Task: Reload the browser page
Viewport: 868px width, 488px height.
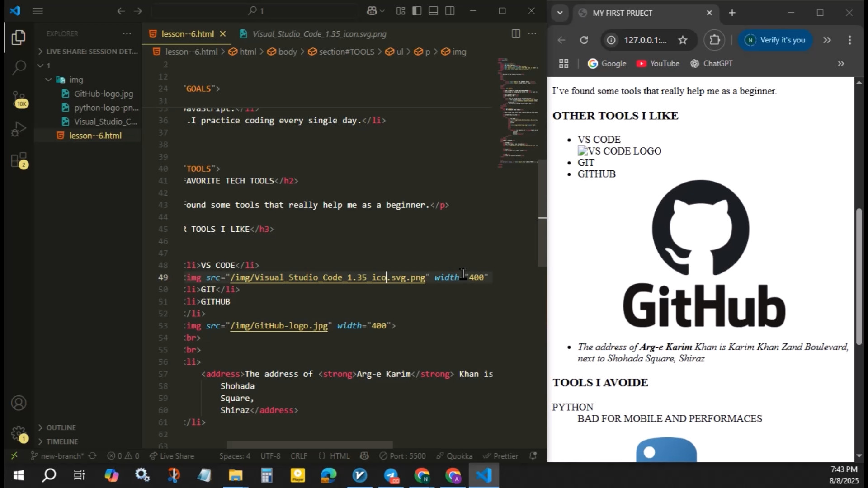Action: click(x=584, y=40)
